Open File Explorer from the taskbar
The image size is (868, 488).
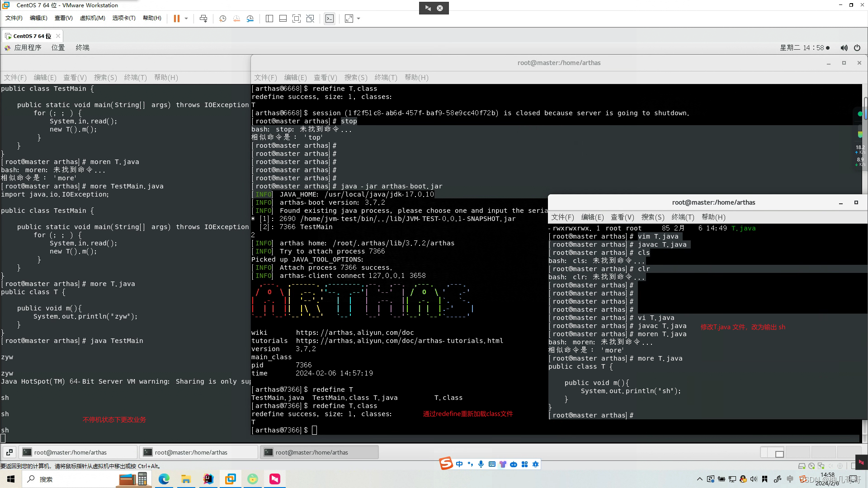[186, 479]
